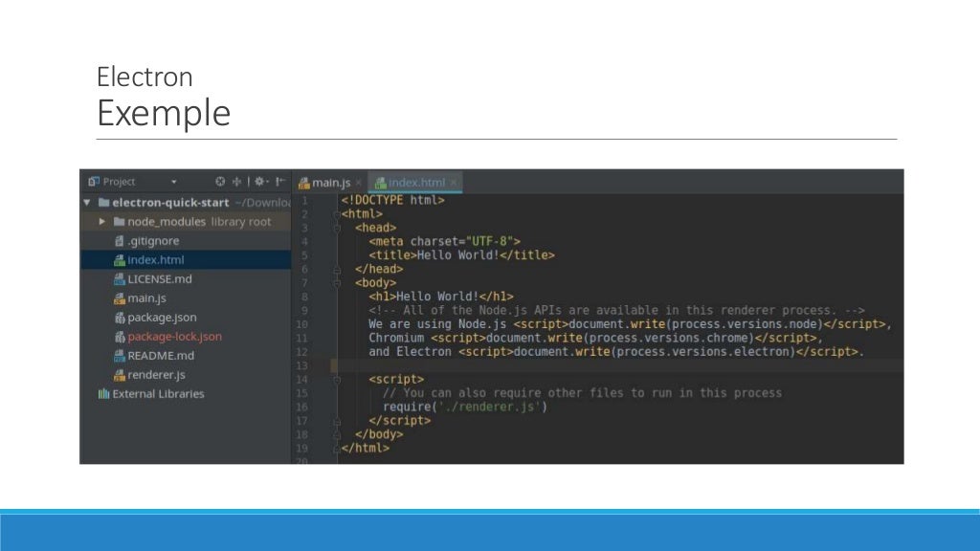
Task: Click the index.html file icon in tree
Action: [x=120, y=260]
